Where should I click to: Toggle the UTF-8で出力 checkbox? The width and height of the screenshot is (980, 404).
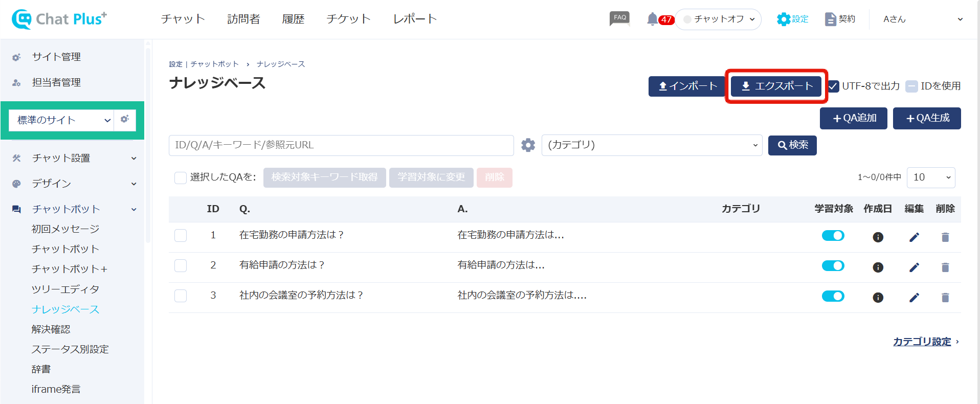833,86
